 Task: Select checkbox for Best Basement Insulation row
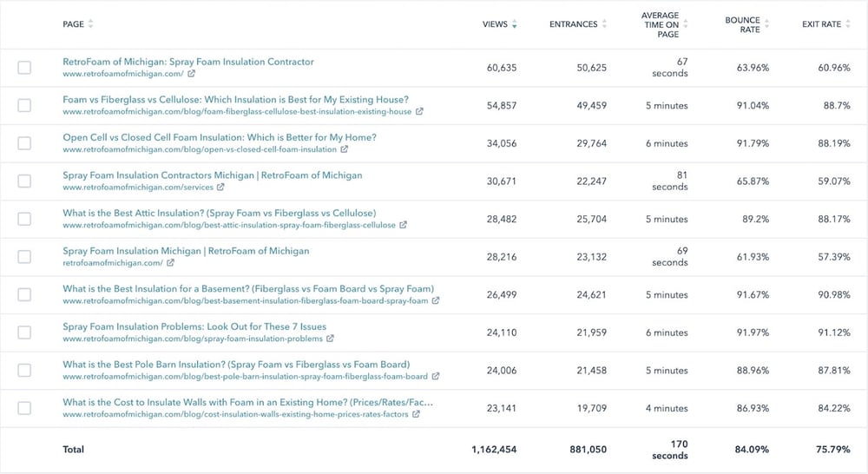24,294
